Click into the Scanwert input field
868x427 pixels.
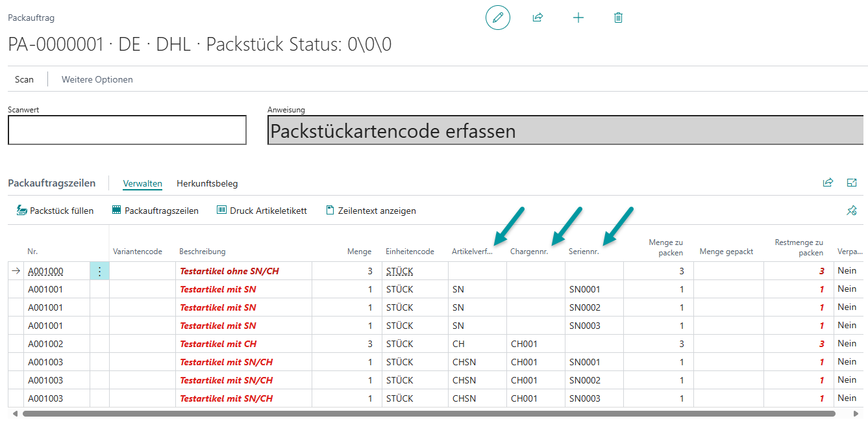[x=127, y=130]
